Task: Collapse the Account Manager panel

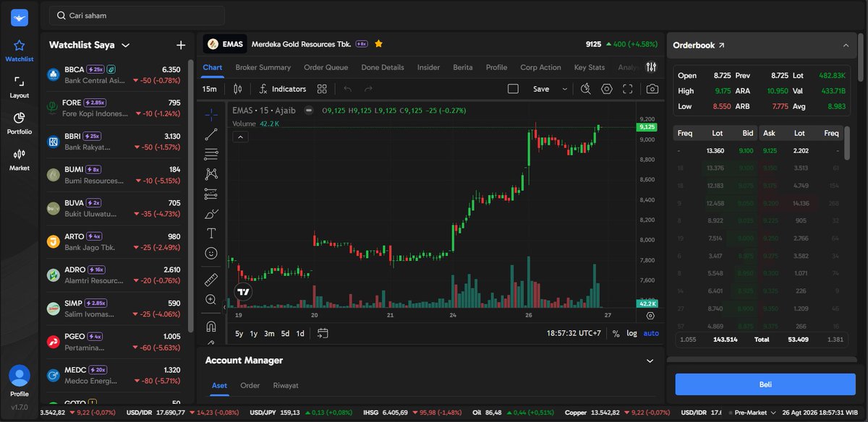Action: click(650, 360)
